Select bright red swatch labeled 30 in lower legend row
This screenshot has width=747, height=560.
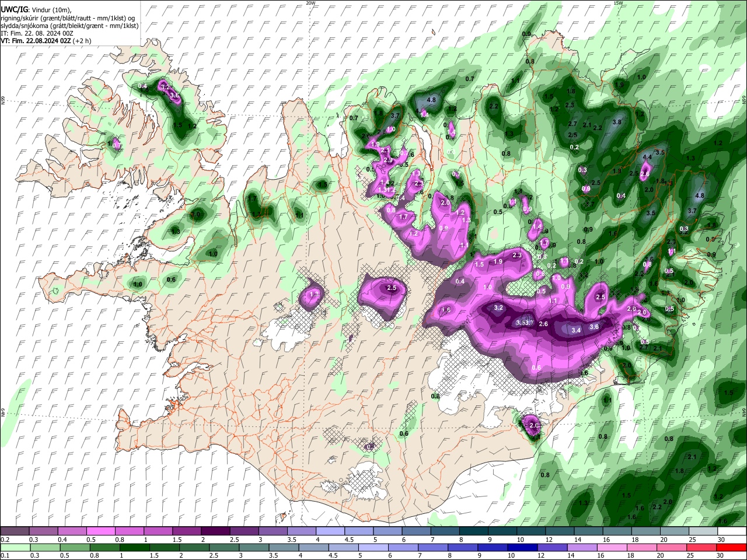click(x=731, y=547)
